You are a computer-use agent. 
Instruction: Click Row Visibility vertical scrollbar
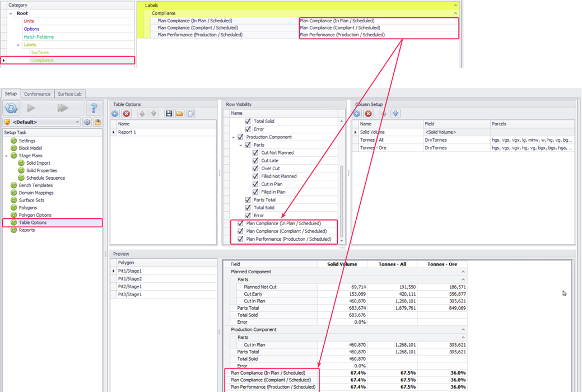[342, 200]
